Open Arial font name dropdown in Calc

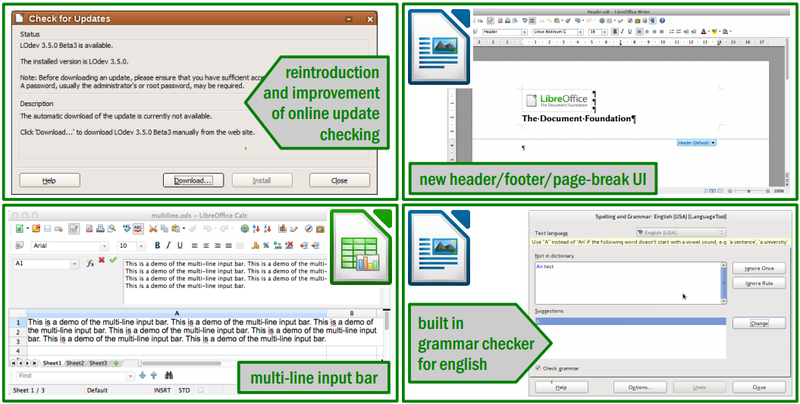click(104, 246)
